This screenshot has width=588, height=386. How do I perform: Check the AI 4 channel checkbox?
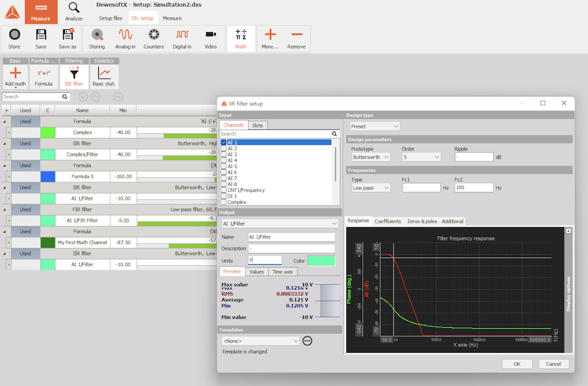(x=223, y=161)
